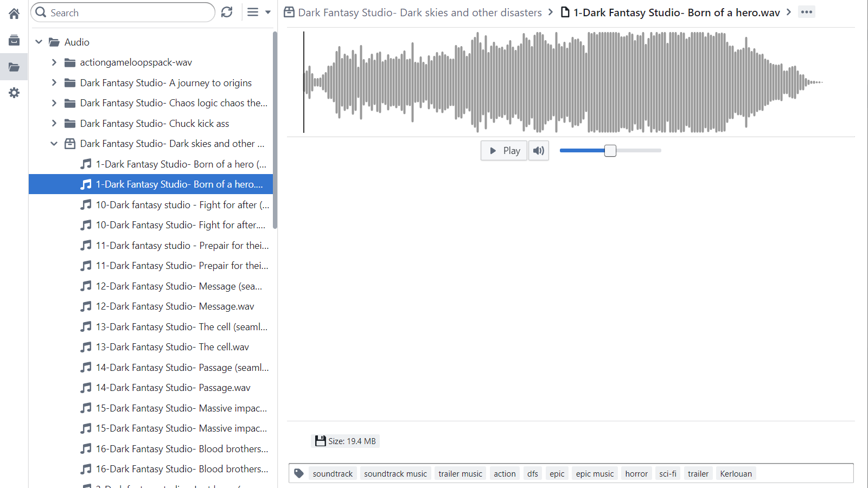Click Audio folder icon

tap(54, 42)
